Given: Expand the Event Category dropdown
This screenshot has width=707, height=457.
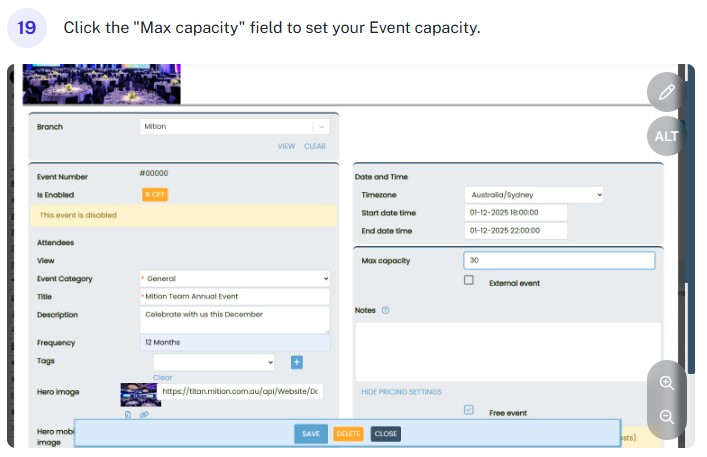Looking at the screenshot, I should (235, 279).
